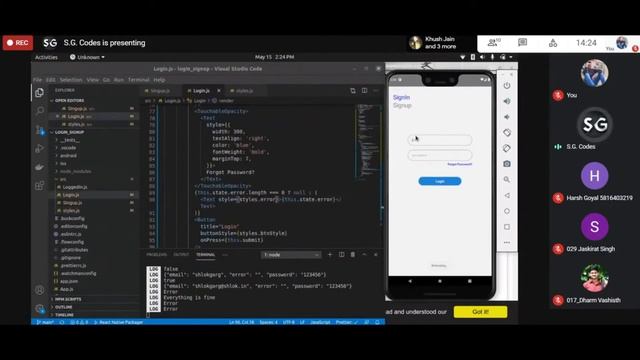Click the blue Login button in emulator
The image size is (640, 360).
point(440,181)
